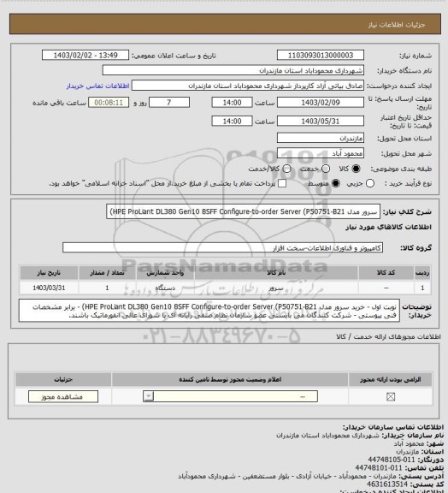Viewport: 448px width, 493px height.
Task: Click the goods group field کامپیوتر و فناوری
Action: coord(222,247)
